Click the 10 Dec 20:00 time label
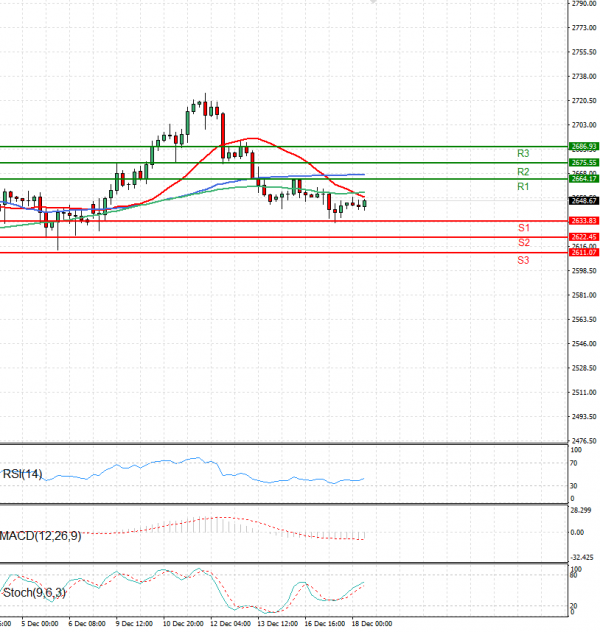The image size is (600, 632). (x=183, y=624)
